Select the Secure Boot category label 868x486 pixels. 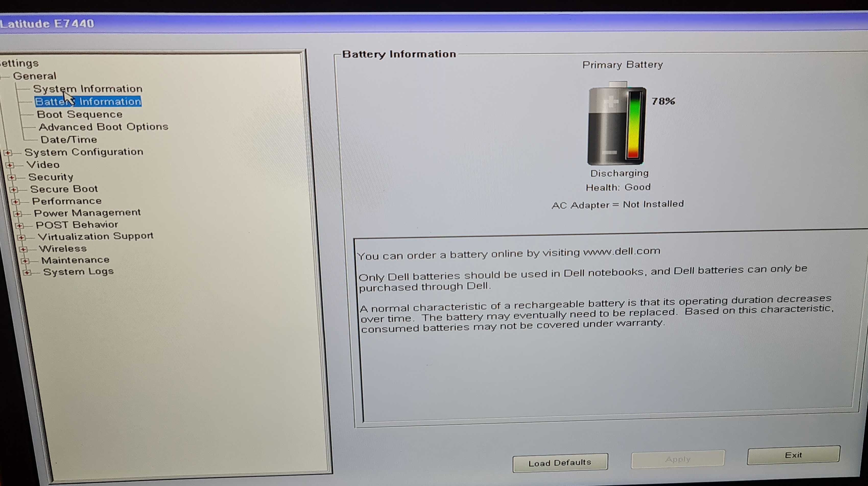[64, 189]
